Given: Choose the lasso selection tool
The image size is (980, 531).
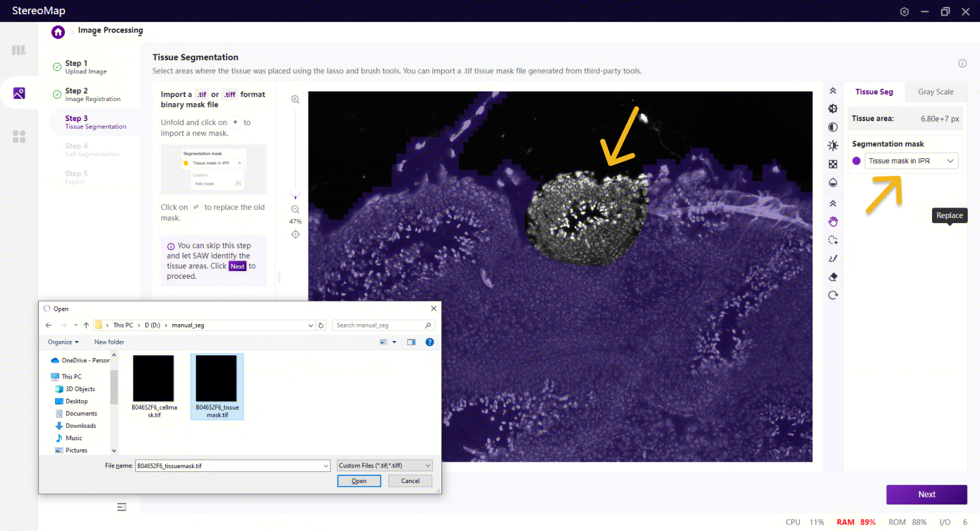Looking at the screenshot, I should [833, 240].
